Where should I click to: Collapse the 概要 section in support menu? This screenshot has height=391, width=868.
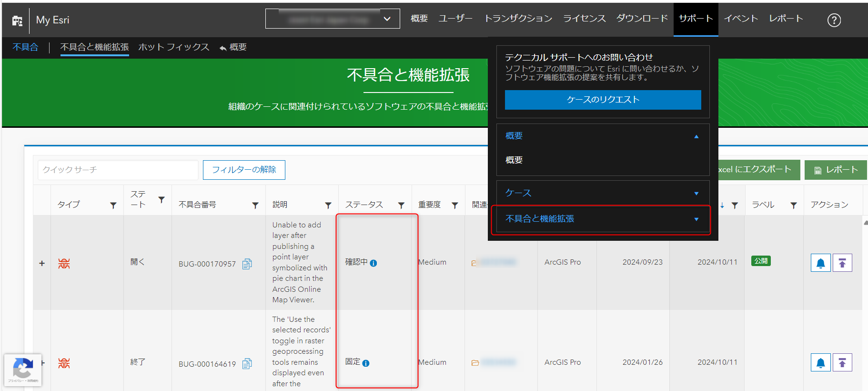coord(603,136)
